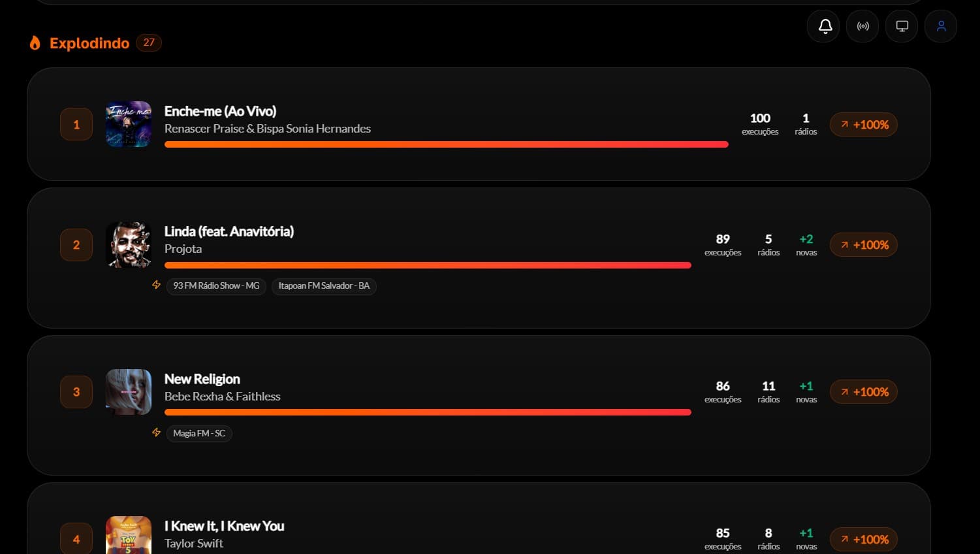Click the I Knew It, I Knew You title

point(224,526)
